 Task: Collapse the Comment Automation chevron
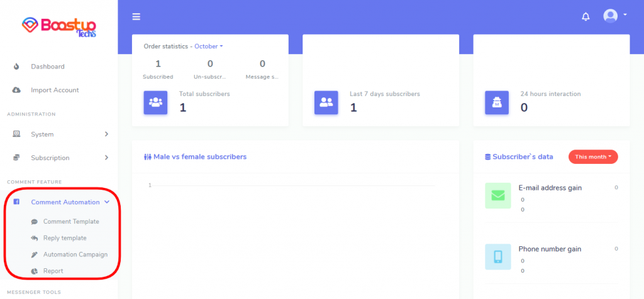107,202
